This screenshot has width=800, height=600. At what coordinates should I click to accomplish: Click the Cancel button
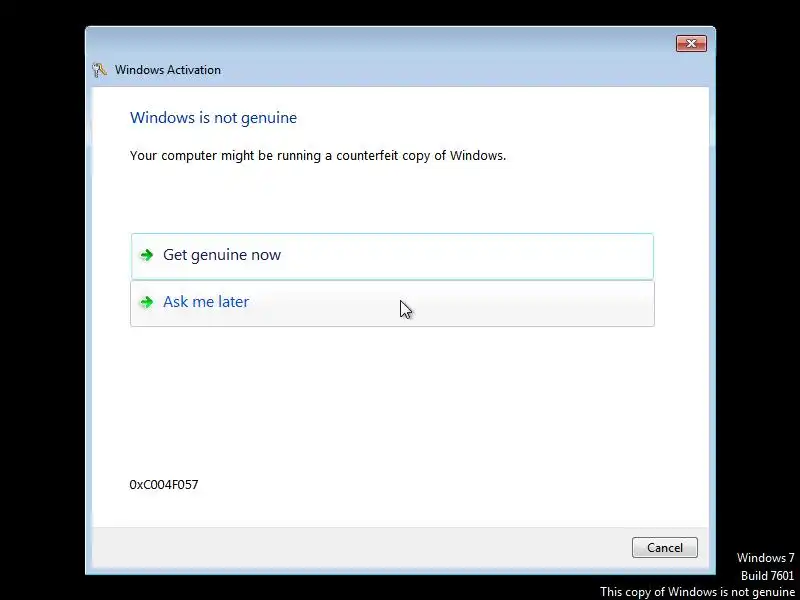pyautogui.click(x=664, y=547)
